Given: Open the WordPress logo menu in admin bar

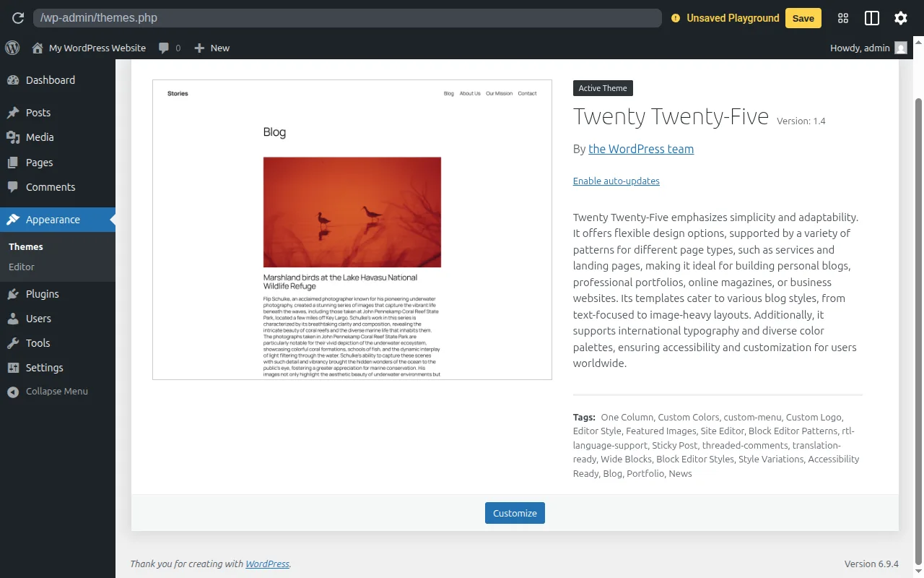Looking at the screenshot, I should [12, 48].
